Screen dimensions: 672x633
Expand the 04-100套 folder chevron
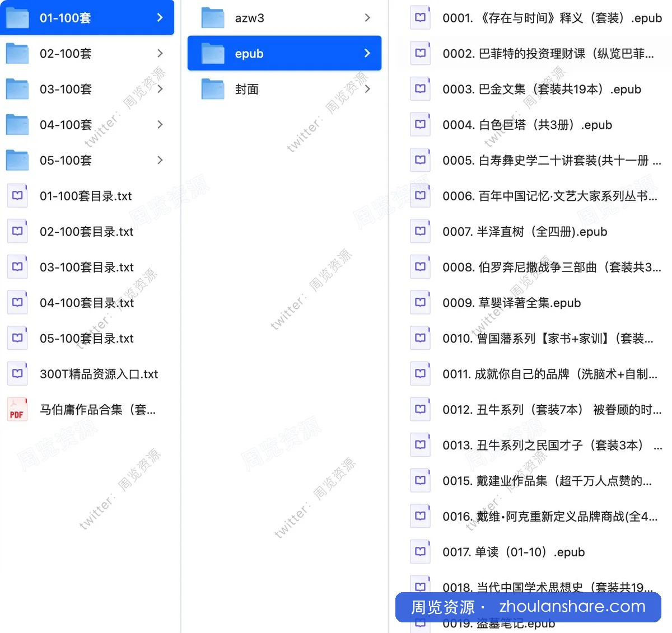pyautogui.click(x=160, y=125)
